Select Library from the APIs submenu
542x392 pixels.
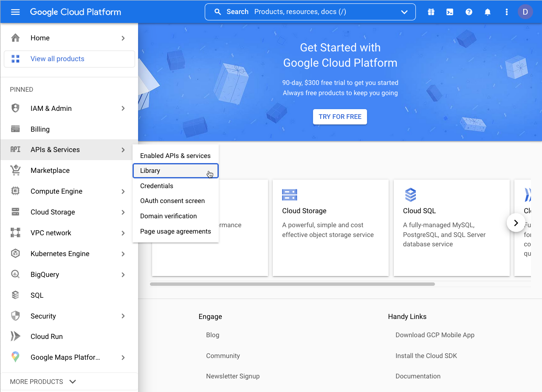tap(175, 171)
